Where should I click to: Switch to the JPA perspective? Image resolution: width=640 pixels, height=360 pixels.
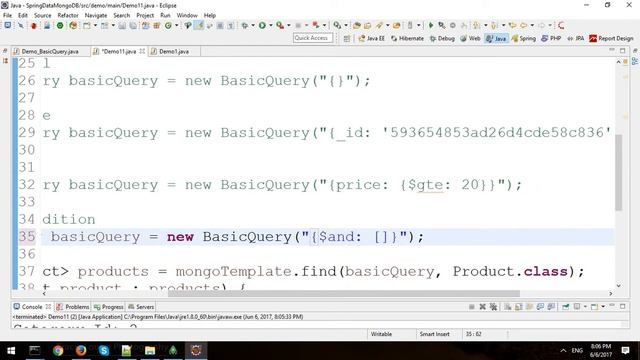(576, 38)
